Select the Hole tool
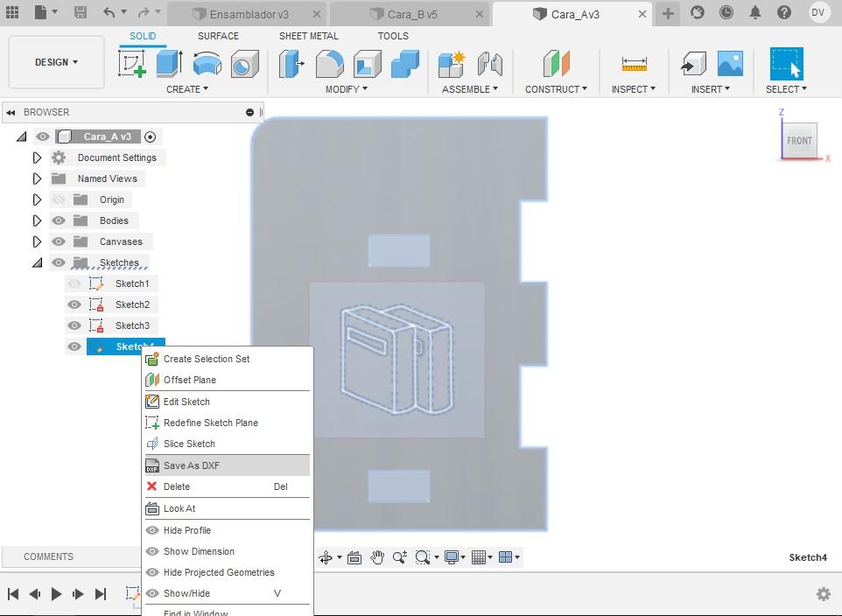Viewport: 842px width, 616px height. (245, 63)
